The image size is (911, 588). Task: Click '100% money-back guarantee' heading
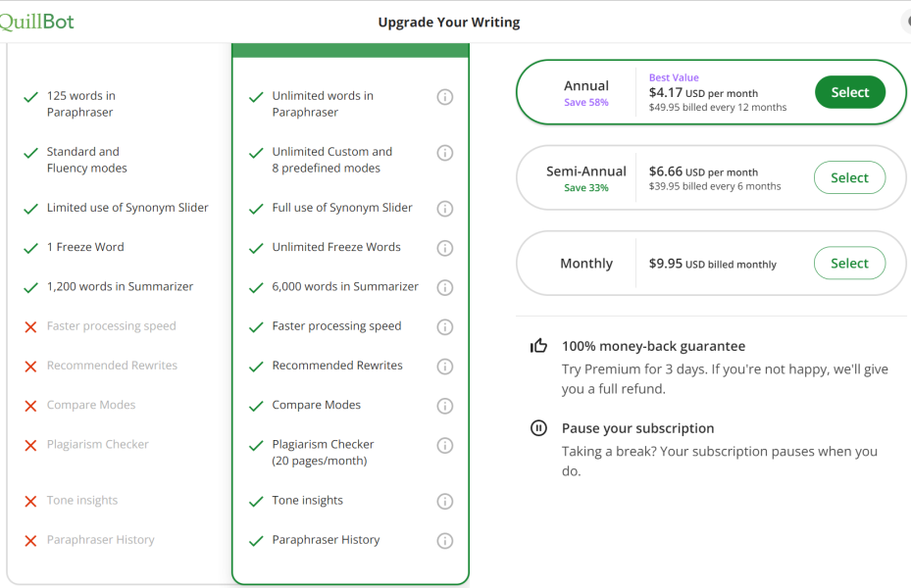coord(654,346)
